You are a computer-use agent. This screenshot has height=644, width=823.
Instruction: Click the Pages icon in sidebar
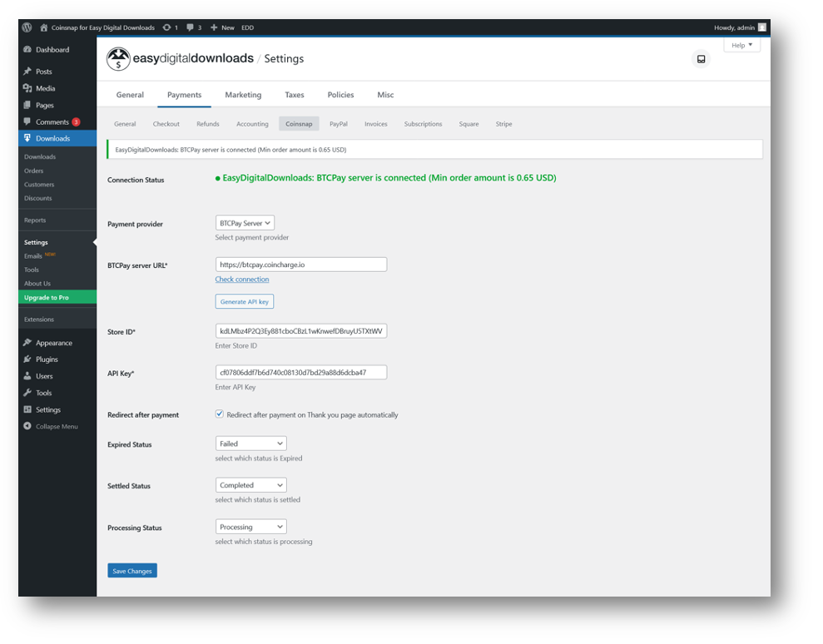pyautogui.click(x=27, y=105)
